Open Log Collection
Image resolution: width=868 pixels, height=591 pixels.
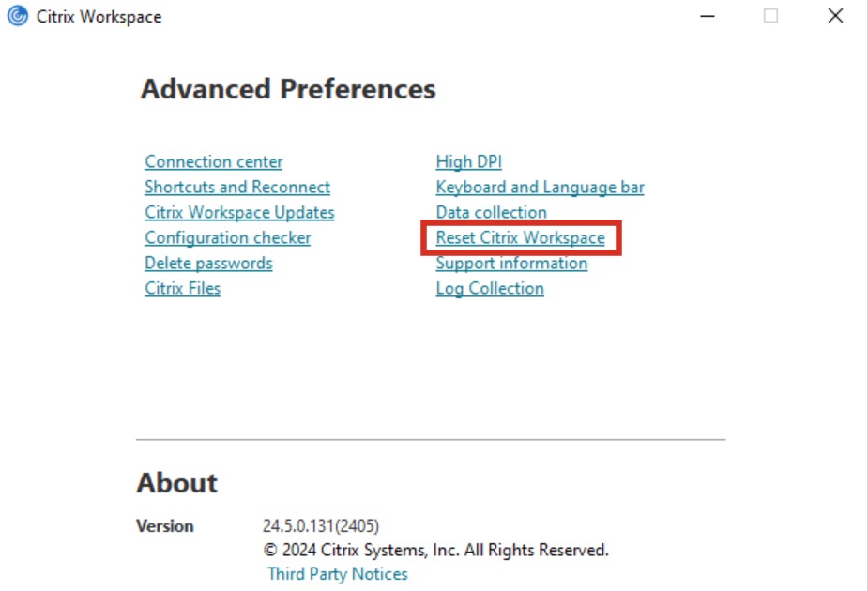coord(489,288)
